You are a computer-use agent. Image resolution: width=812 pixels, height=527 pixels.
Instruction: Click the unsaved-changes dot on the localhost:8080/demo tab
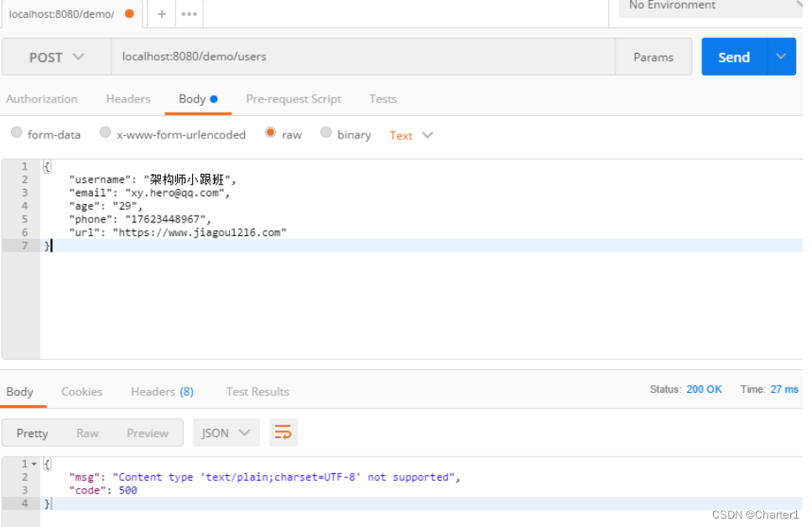(x=131, y=13)
